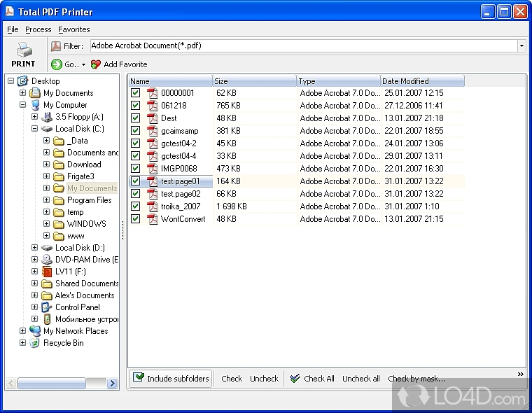Uncheck the WontConvert file checkbox
Image resolution: width=532 pixels, height=413 pixels.
136,219
